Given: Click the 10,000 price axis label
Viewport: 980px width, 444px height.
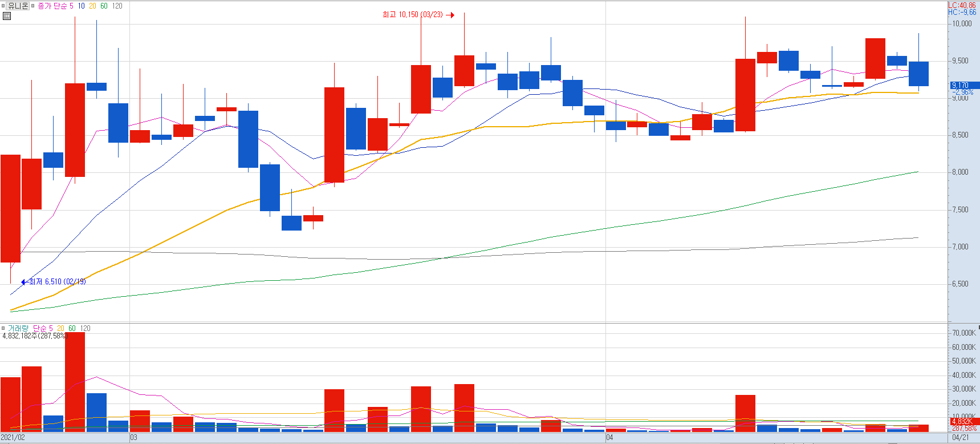Looking at the screenshot, I should (x=962, y=24).
